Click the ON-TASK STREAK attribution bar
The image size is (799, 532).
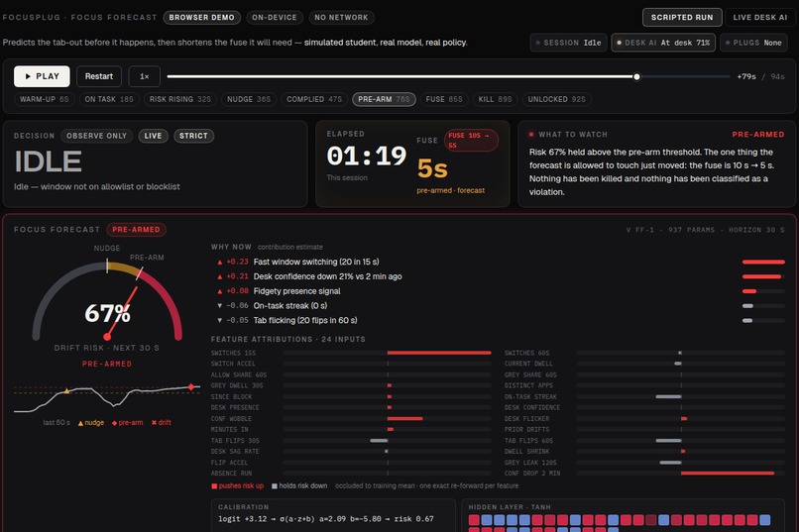pyautogui.click(x=680, y=396)
